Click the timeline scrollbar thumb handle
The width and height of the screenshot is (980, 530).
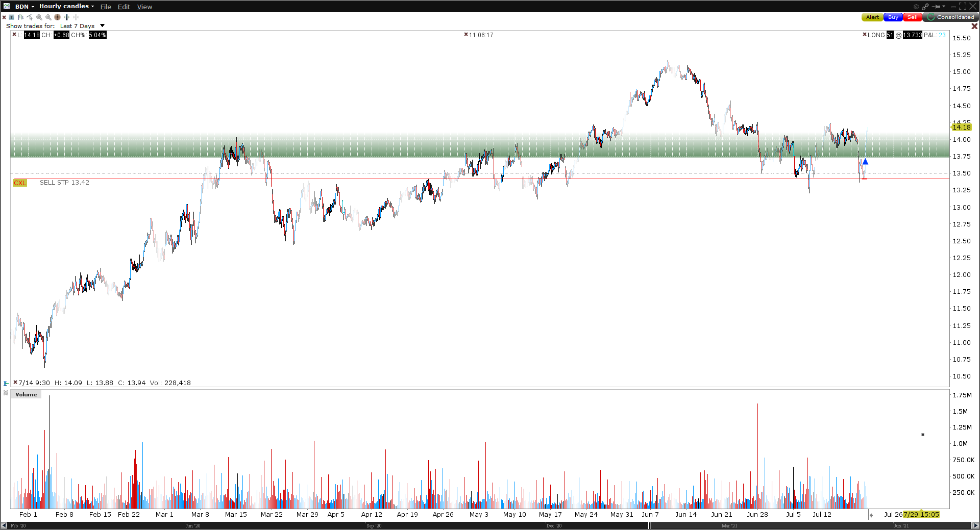point(649,525)
